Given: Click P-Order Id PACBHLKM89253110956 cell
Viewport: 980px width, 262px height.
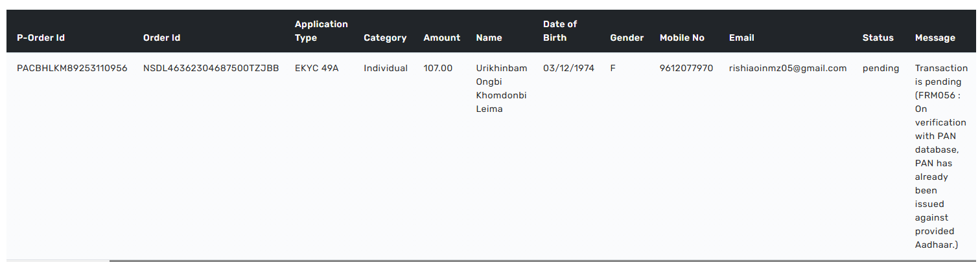Looking at the screenshot, I should [x=72, y=68].
